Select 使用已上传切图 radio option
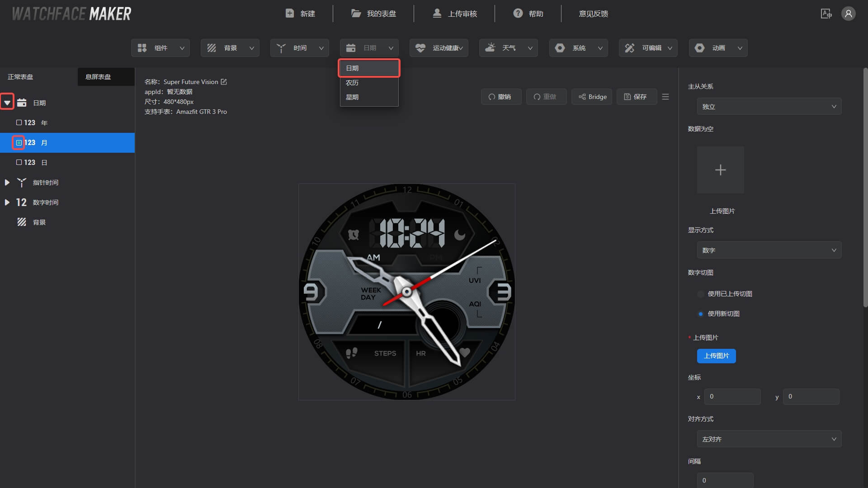Viewport: 868px width, 488px height. click(x=701, y=294)
